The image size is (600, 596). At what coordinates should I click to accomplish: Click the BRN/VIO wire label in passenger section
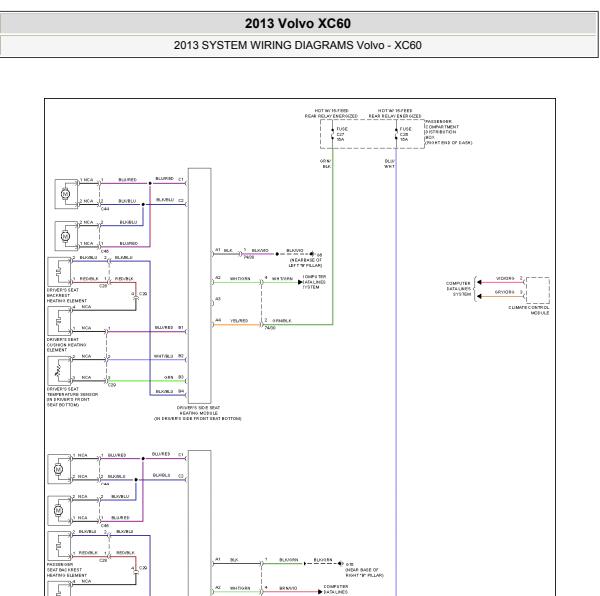coord(288,588)
